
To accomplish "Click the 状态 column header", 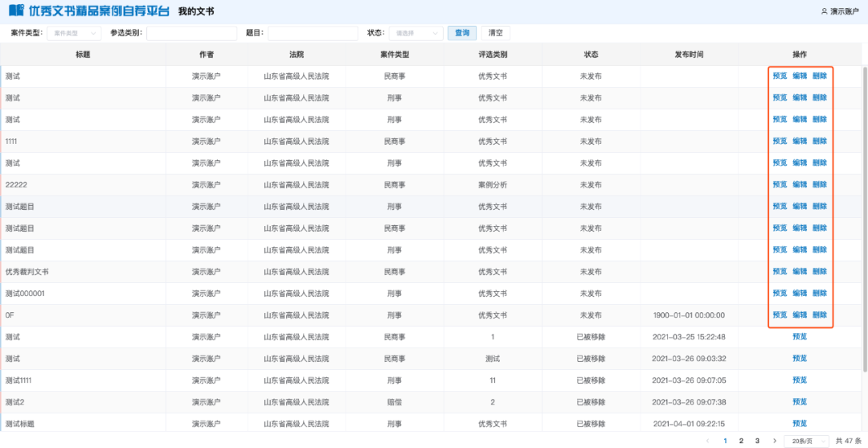I will tap(591, 54).
